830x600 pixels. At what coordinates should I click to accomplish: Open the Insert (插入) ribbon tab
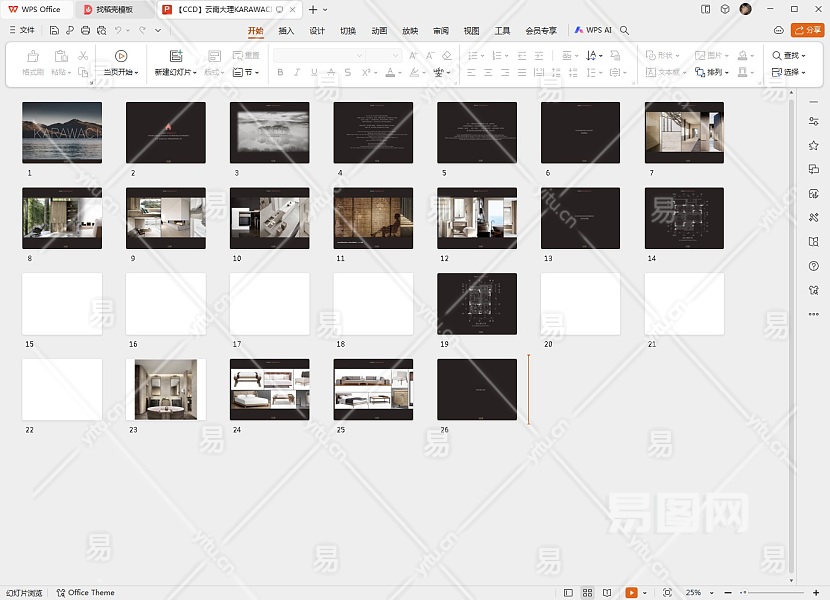click(x=286, y=31)
